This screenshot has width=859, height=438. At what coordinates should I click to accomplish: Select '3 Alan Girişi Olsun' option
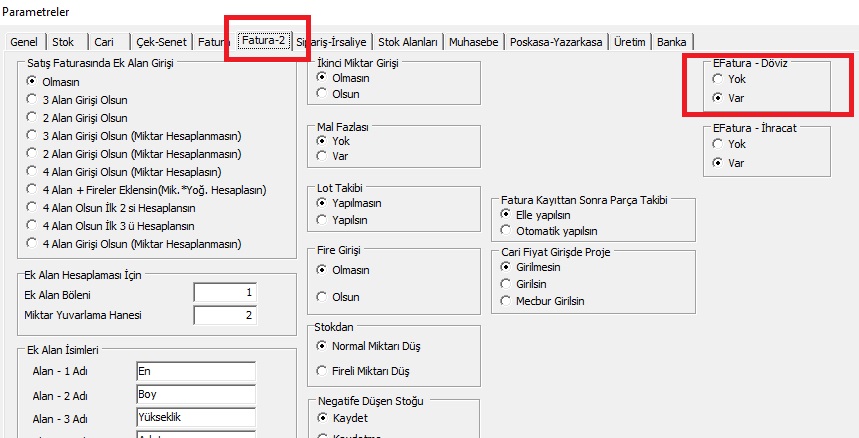(32, 99)
